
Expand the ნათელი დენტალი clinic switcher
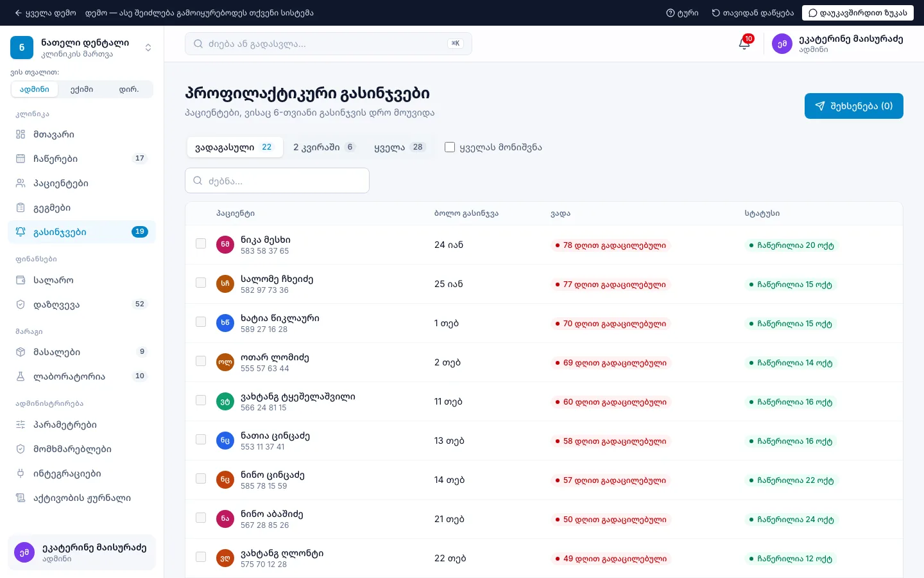point(148,48)
